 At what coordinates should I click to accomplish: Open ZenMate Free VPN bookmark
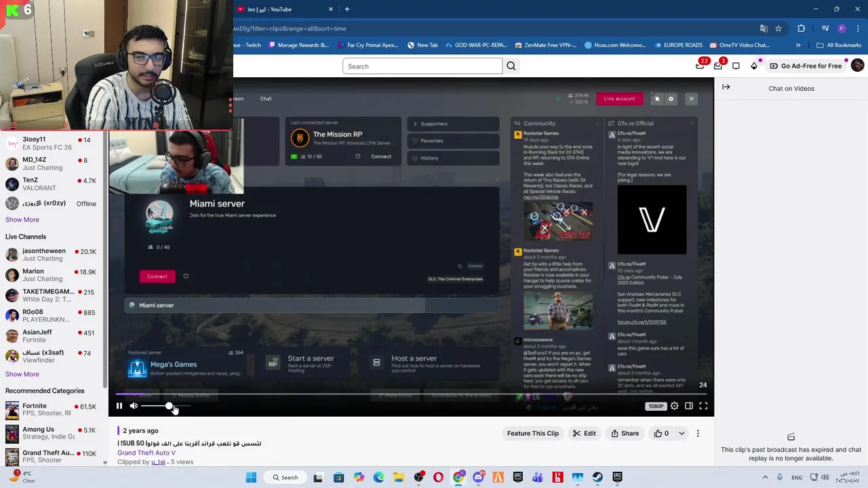point(546,45)
